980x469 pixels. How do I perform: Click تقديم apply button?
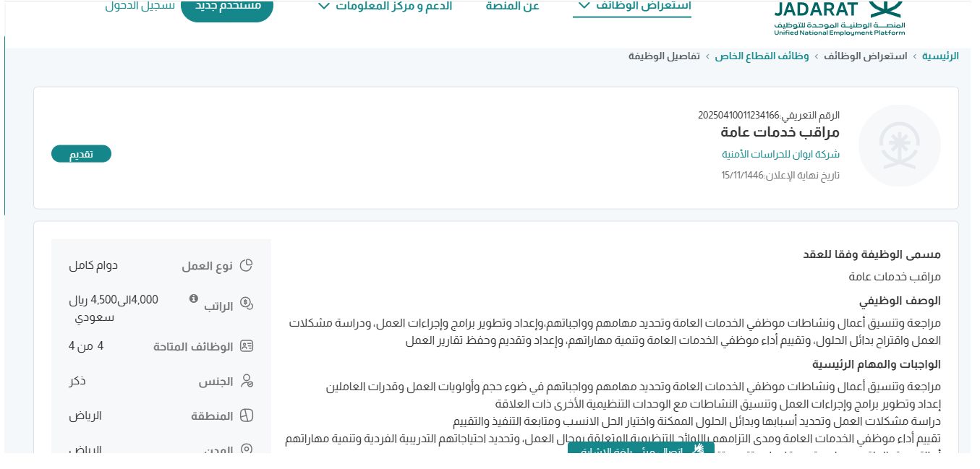(x=81, y=154)
